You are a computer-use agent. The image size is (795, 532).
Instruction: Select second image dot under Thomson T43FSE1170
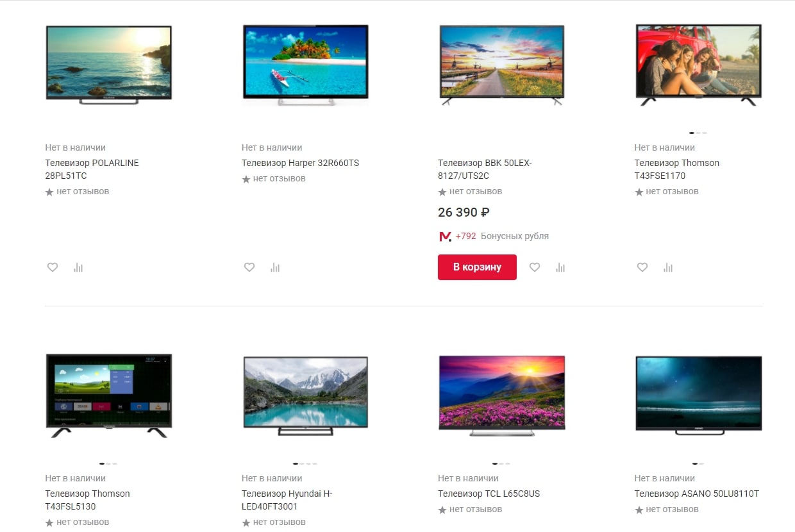(x=698, y=133)
